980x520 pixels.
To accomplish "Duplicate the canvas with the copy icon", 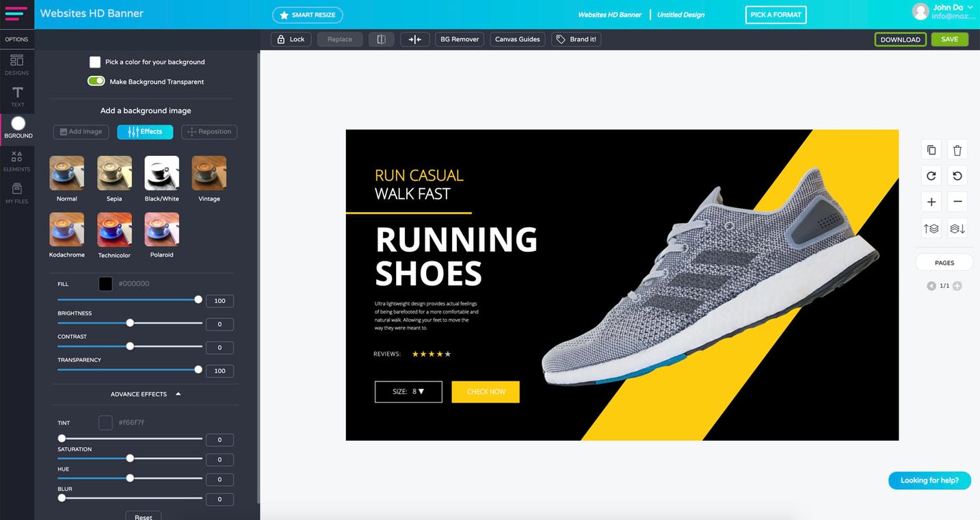I will point(931,150).
